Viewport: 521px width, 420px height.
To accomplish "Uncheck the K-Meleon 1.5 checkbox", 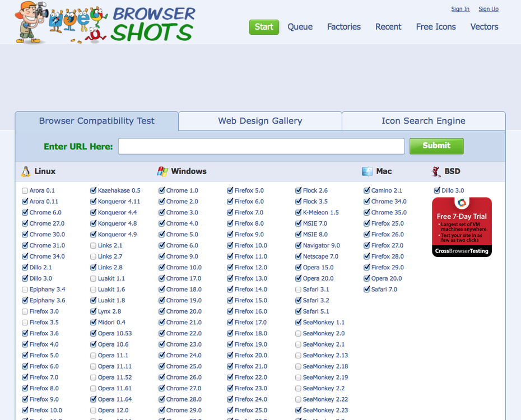I will (299, 212).
